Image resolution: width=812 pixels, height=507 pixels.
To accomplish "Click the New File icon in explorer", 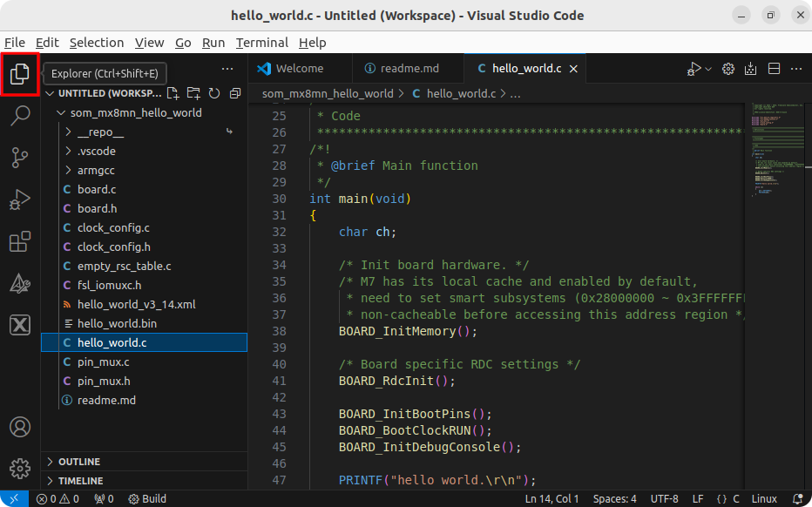I will click(x=173, y=93).
